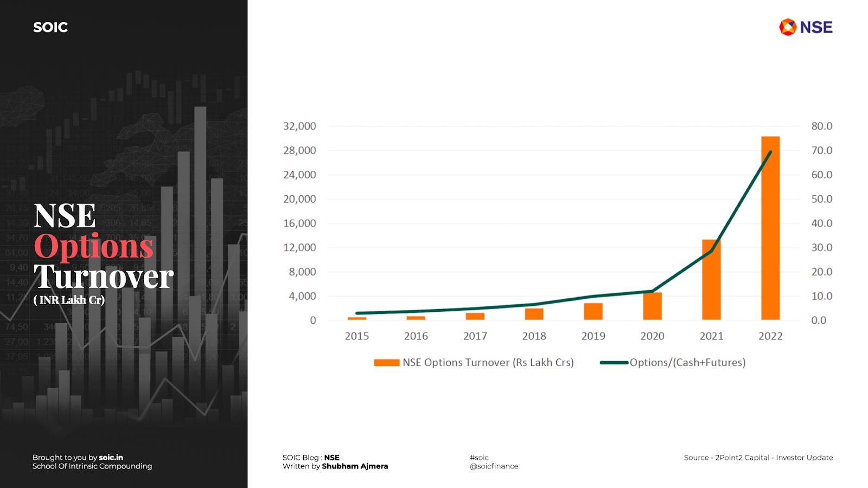
Task: Click the 2018 x-axis label
Action: coord(534,336)
